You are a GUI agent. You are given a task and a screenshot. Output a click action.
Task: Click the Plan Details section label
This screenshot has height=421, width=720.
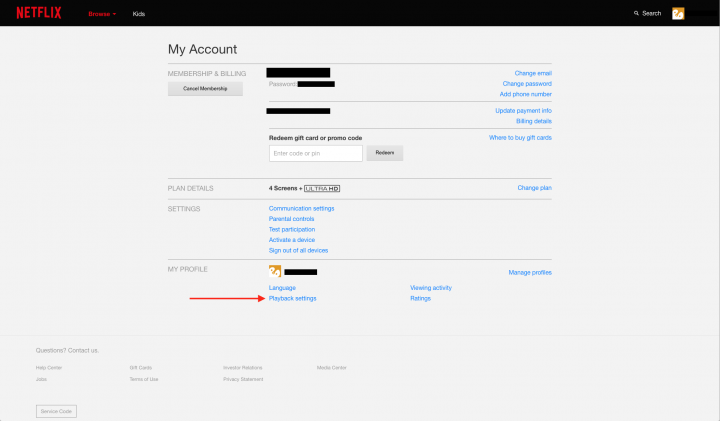[x=191, y=188]
